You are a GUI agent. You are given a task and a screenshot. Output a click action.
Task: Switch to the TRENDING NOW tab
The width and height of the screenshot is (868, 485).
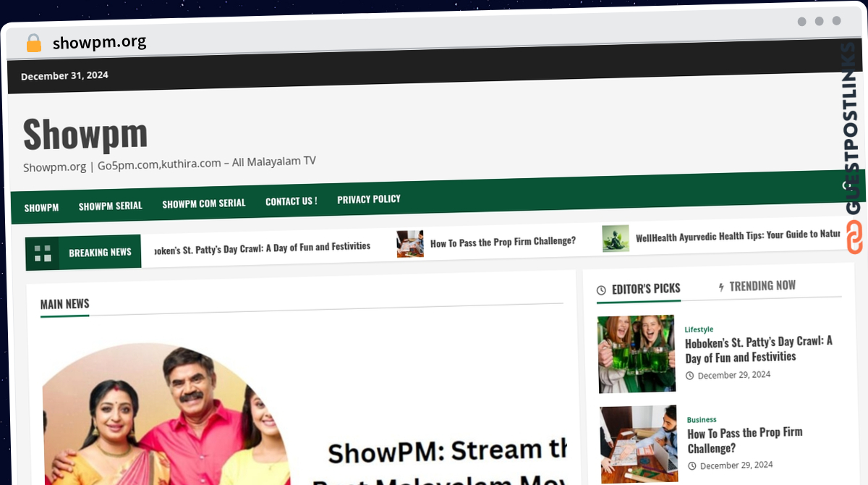[762, 286]
